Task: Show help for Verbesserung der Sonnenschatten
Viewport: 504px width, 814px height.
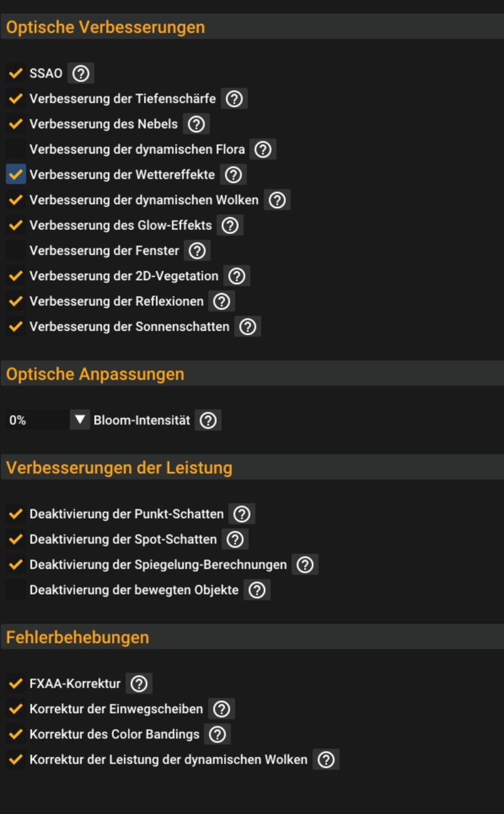Action: tap(248, 327)
